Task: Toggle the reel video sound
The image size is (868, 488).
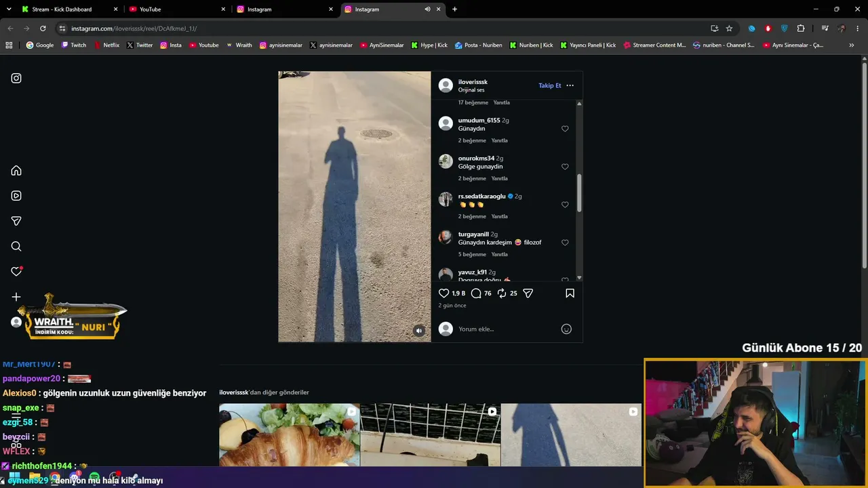Action: (419, 331)
